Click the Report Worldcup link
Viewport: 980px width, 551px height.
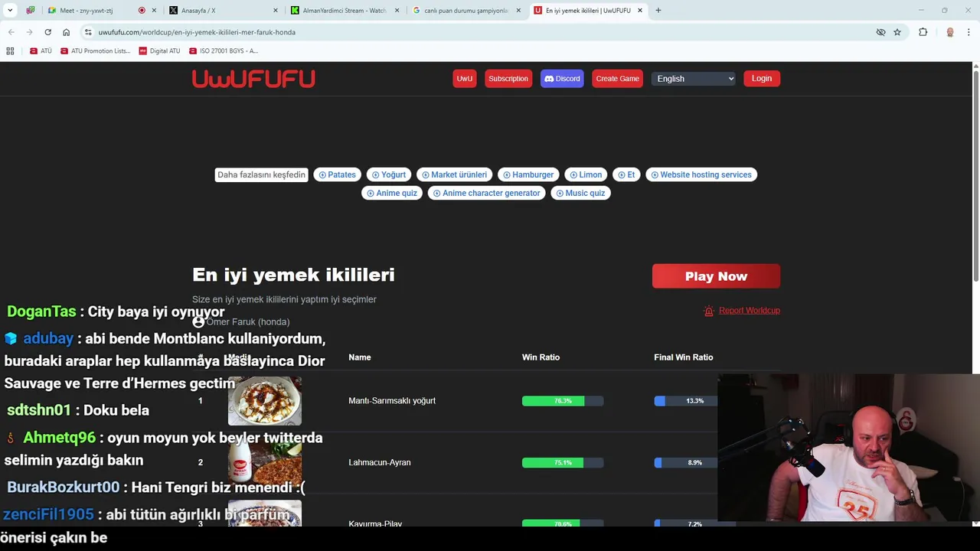(749, 310)
